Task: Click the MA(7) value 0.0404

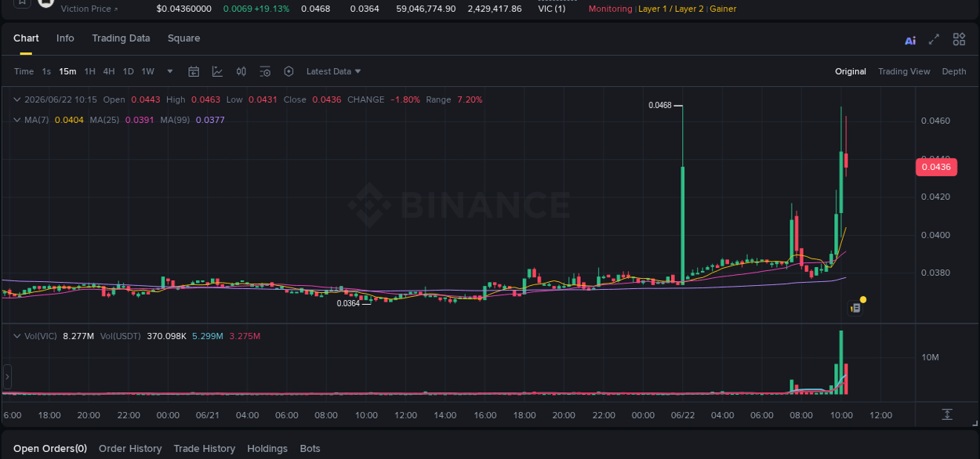Action: pyautogui.click(x=69, y=120)
